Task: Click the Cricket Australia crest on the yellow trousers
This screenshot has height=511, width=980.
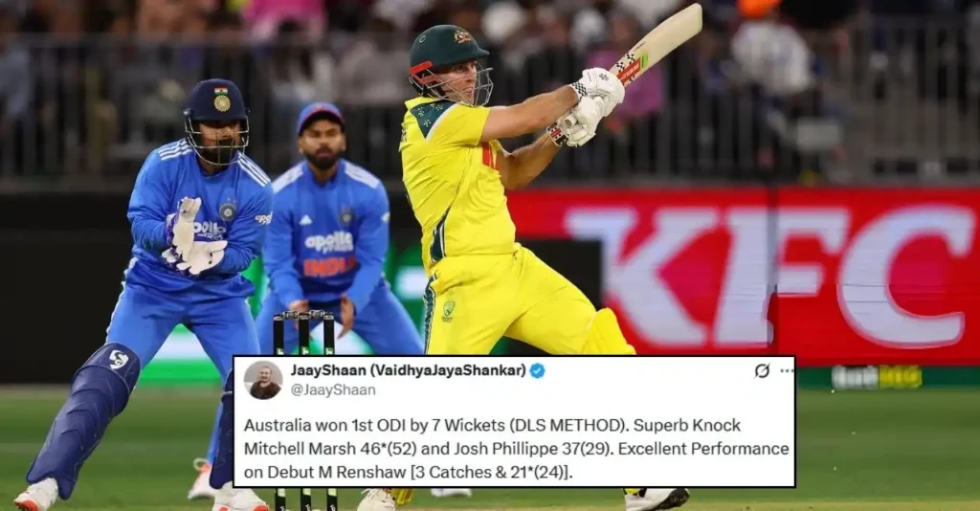Action: point(448,311)
